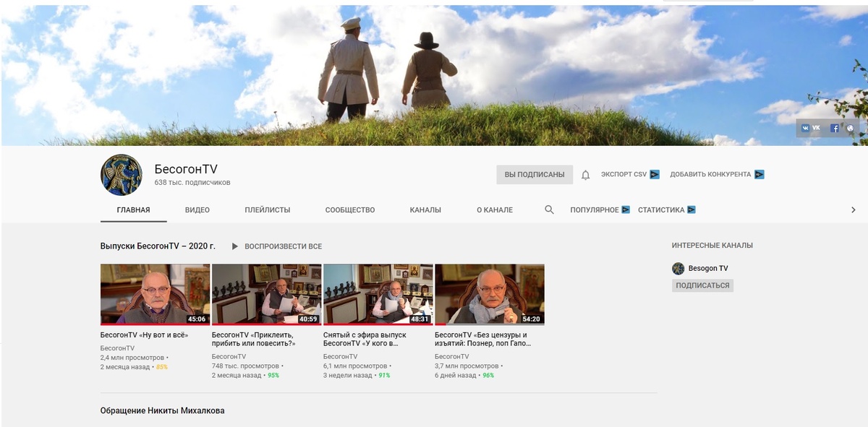This screenshot has width=868, height=427.
Task: Click the 96% rating on fourth video
Action: pyautogui.click(x=488, y=376)
